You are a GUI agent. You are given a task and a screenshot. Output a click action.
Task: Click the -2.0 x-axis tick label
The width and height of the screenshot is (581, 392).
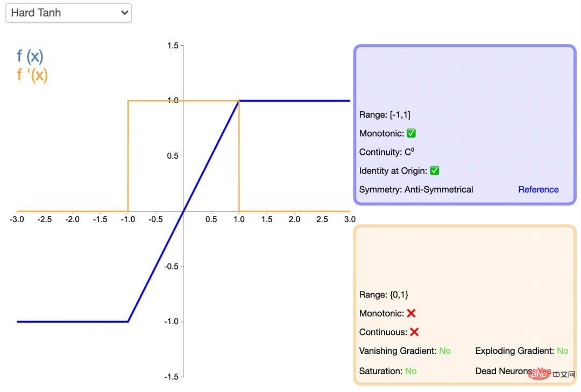(72, 219)
